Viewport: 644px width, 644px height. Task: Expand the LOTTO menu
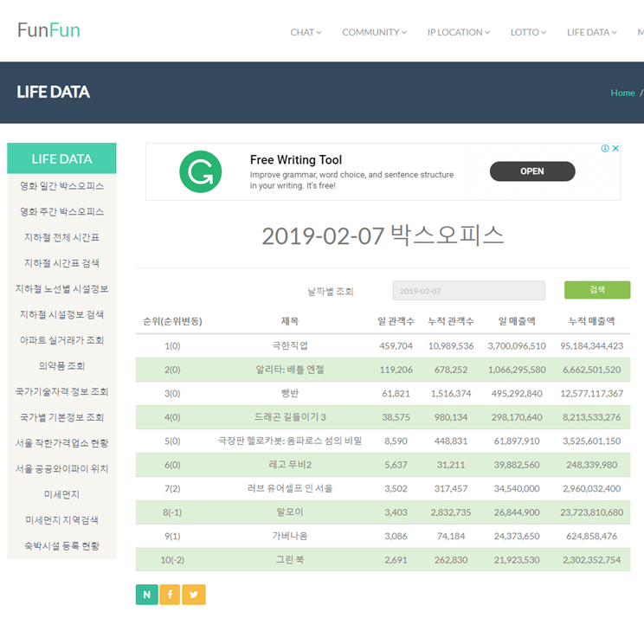click(x=528, y=32)
